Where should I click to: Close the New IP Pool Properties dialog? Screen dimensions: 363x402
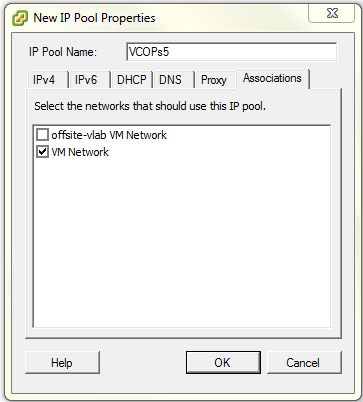tap(331, 14)
